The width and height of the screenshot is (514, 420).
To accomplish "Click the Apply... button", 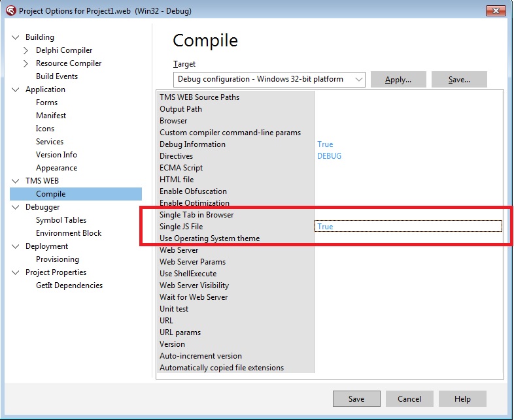I will click(398, 80).
